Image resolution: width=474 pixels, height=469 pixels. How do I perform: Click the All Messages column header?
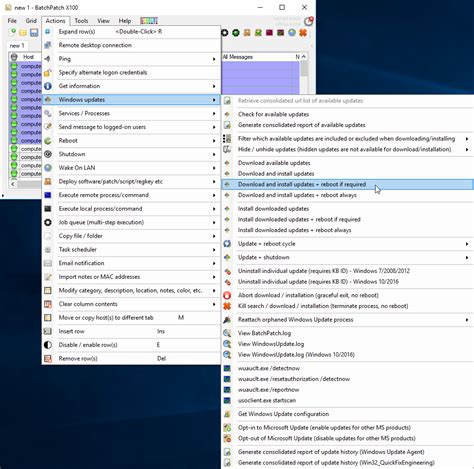pyautogui.click(x=238, y=57)
